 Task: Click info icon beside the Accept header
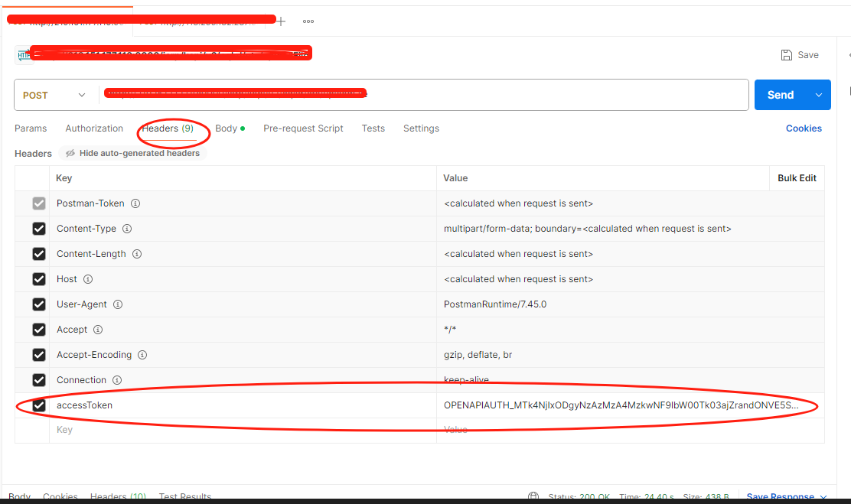pyautogui.click(x=98, y=330)
